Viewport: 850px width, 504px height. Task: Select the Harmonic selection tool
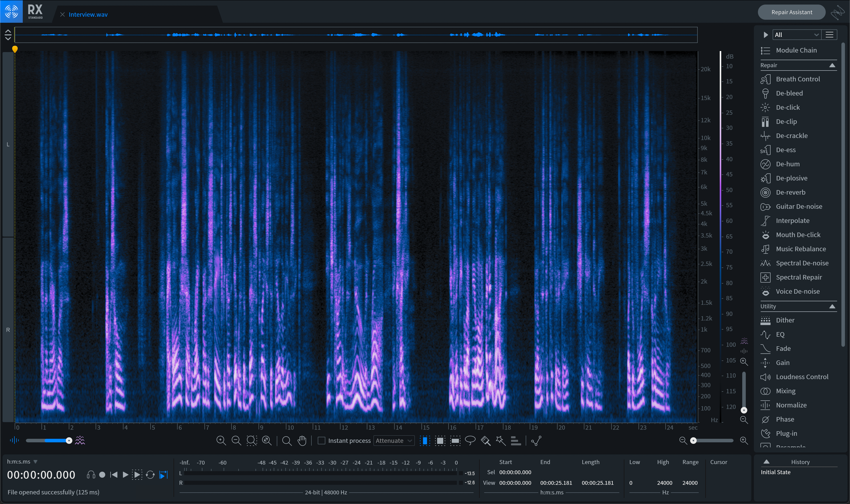(x=516, y=441)
